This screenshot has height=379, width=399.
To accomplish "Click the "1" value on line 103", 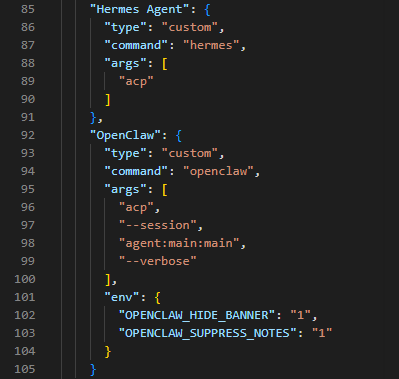I will coord(322,333).
